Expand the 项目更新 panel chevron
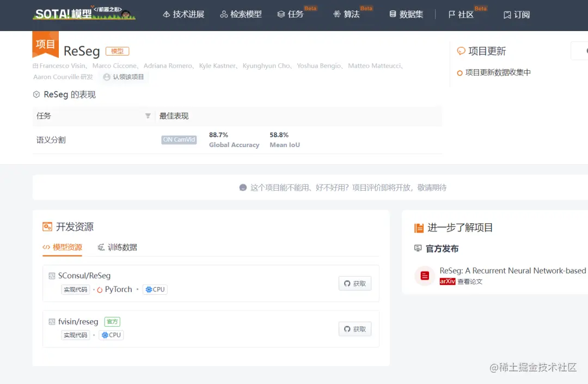The width and height of the screenshot is (588, 384). [x=583, y=51]
